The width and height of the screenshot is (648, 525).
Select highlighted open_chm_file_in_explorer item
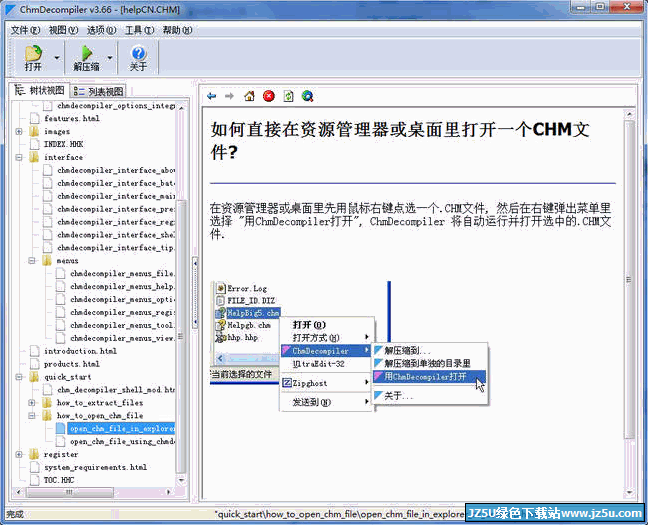[122, 429]
